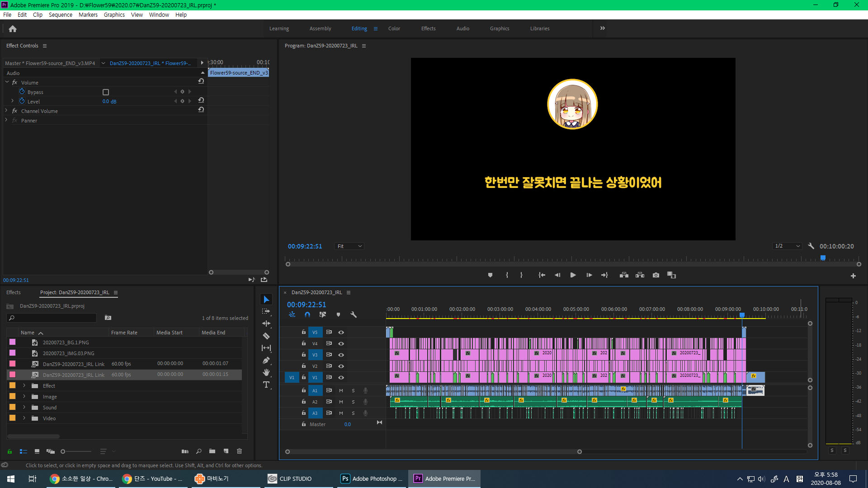This screenshot has height=488, width=868.
Task: Toggle timeline Snap magnet icon
Action: (x=307, y=314)
